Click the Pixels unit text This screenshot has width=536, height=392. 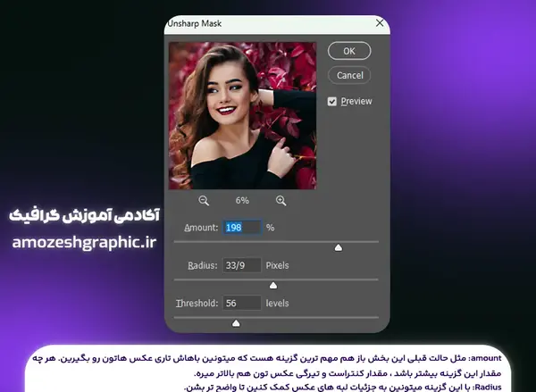pyautogui.click(x=277, y=265)
